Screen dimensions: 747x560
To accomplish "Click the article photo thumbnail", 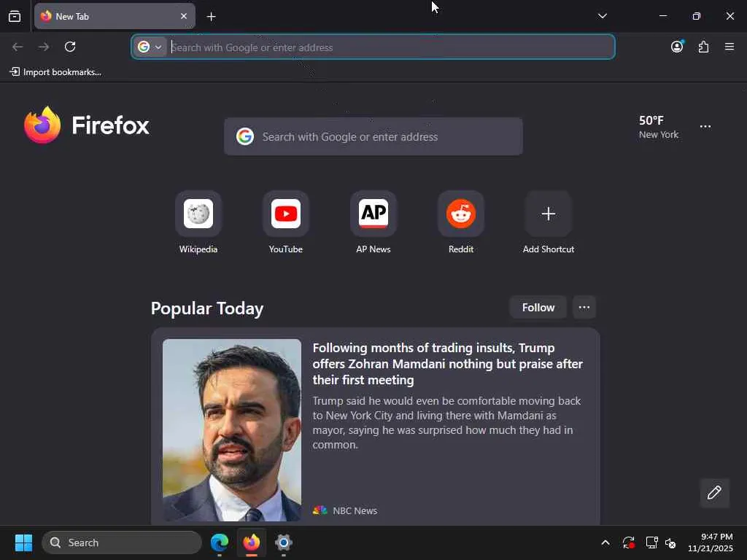I will (232, 430).
